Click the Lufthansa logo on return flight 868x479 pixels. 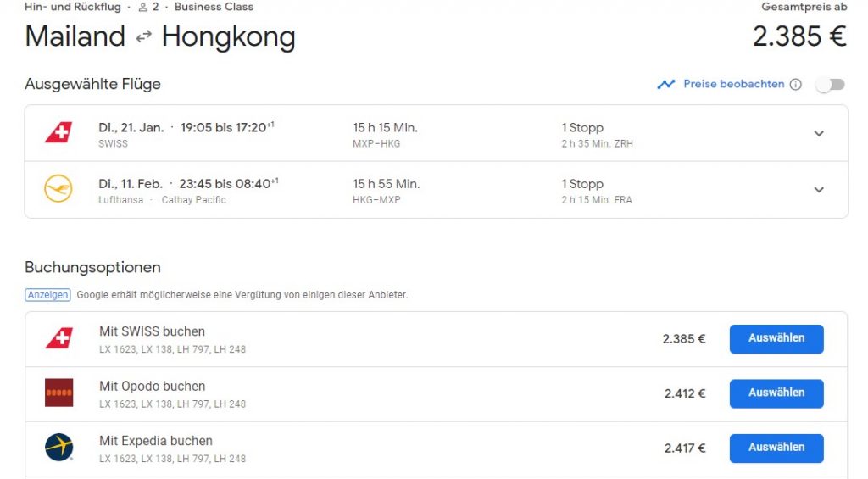click(x=58, y=189)
